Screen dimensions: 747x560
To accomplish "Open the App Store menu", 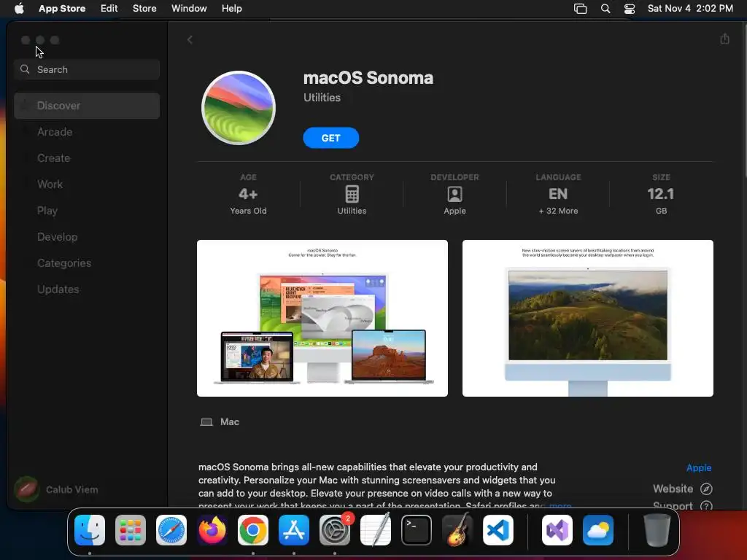I will point(62,9).
